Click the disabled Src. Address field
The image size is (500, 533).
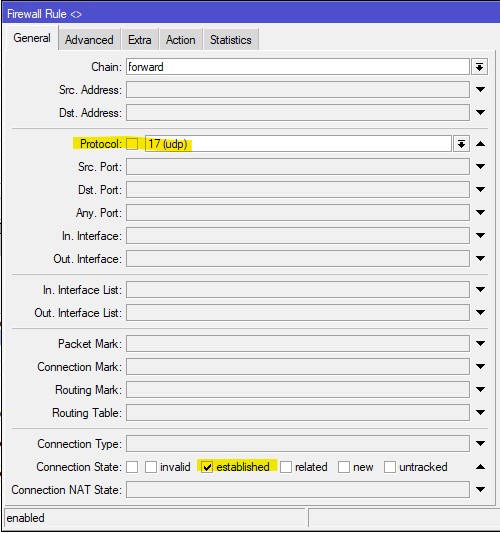298,90
